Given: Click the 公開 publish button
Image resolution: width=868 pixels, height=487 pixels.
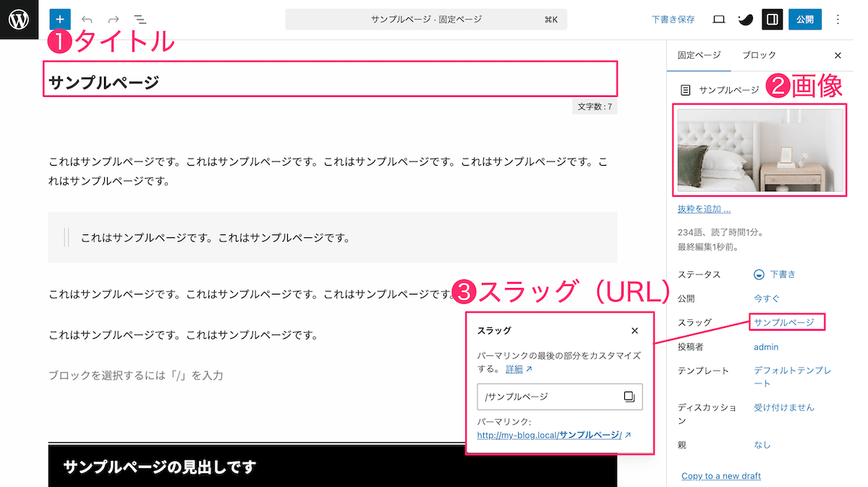Looking at the screenshot, I should (x=805, y=20).
